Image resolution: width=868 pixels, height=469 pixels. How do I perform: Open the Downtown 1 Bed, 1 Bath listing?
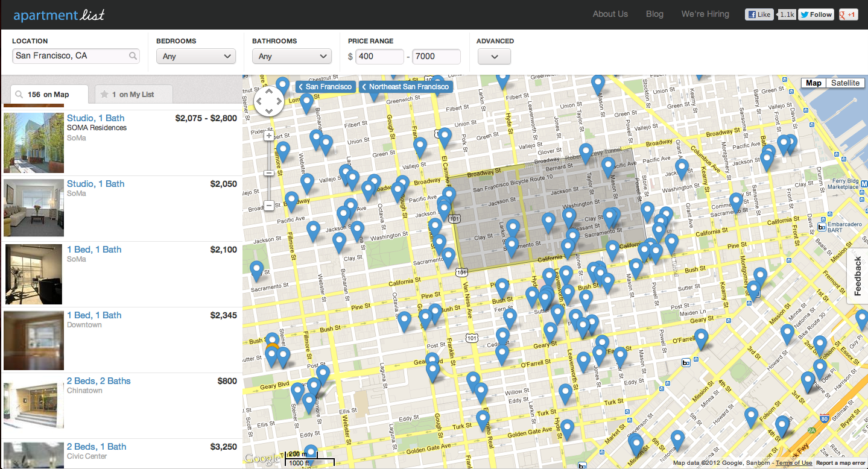94,315
